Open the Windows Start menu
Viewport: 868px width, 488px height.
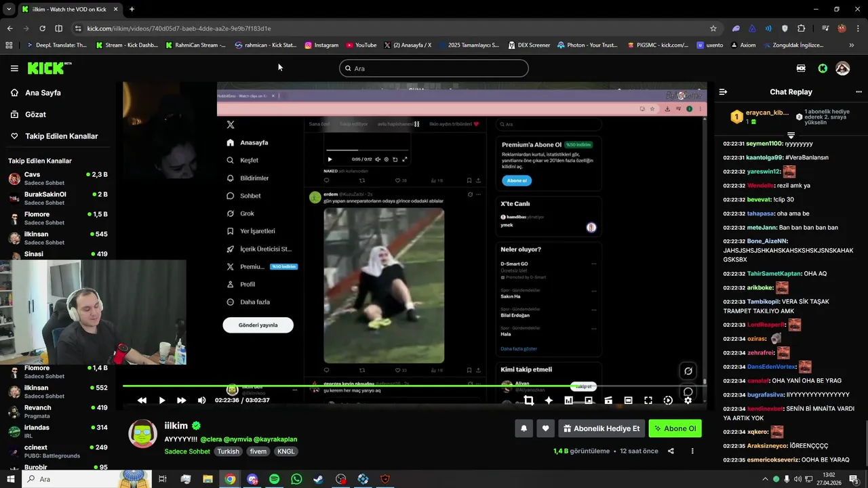coord(10,479)
